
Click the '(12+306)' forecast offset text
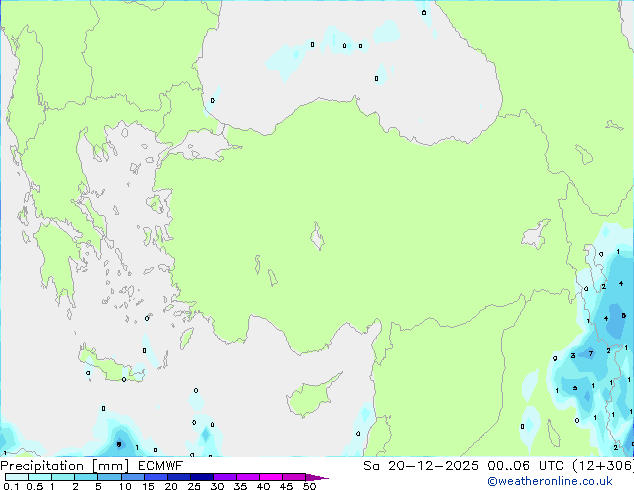[x=603, y=466]
